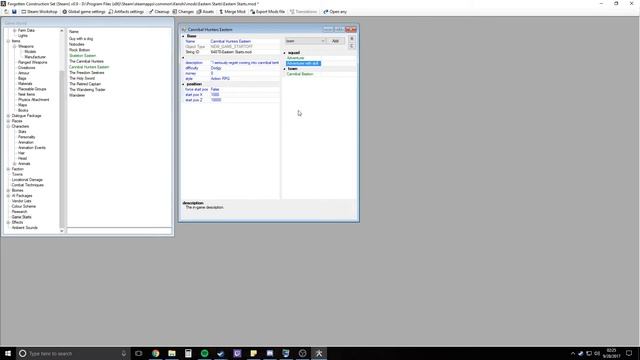Select the highlighted Adventurer squad entry
The height and width of the screenshot is (360, 640).
pos(303,63)
